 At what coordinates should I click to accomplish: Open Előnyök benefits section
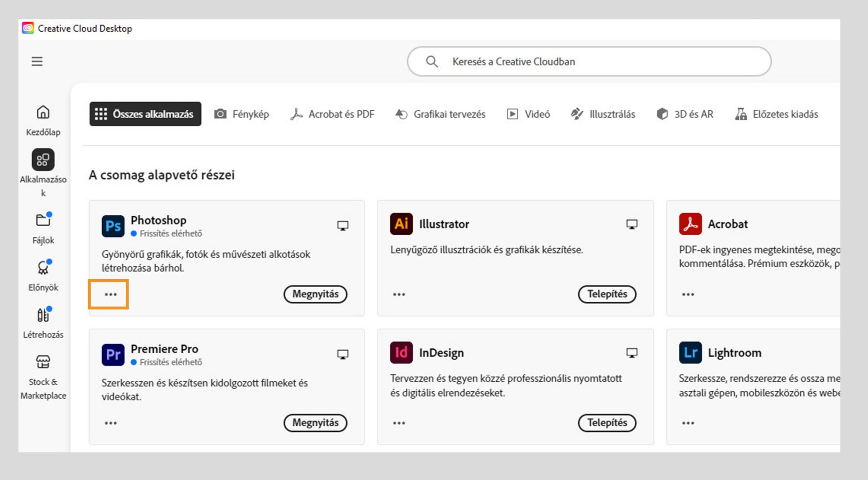coord(43,268)
